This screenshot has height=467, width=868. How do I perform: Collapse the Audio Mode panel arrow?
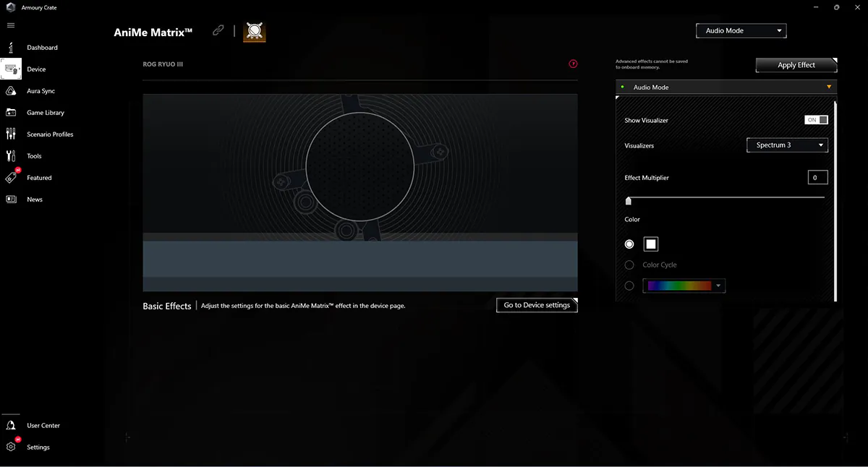829,87
